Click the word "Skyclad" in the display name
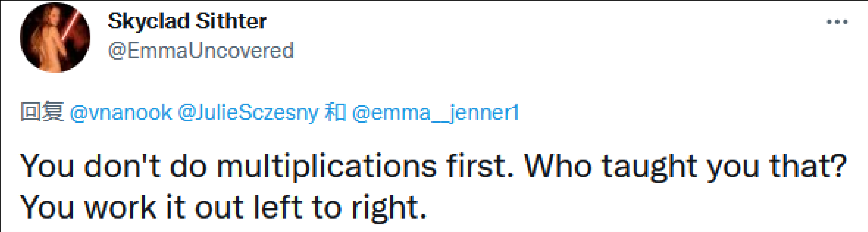This screenshot has height=232, width=868. [x=148, y=21]
